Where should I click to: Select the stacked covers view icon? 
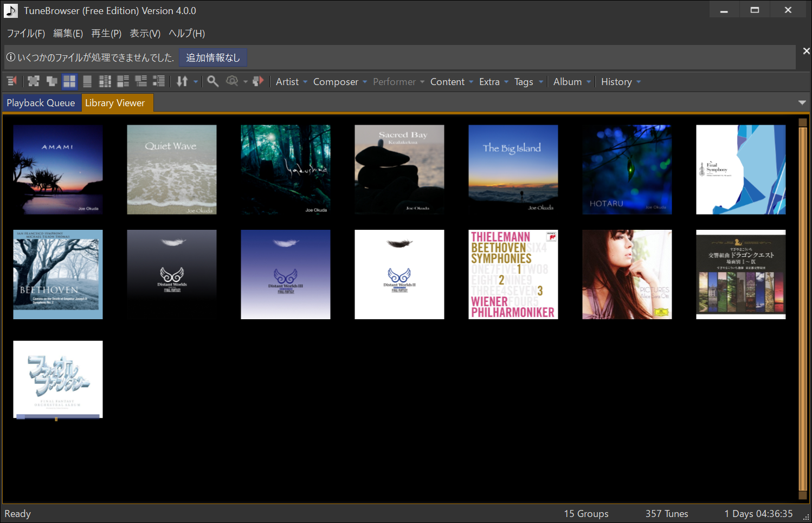(x=51, y=81)
